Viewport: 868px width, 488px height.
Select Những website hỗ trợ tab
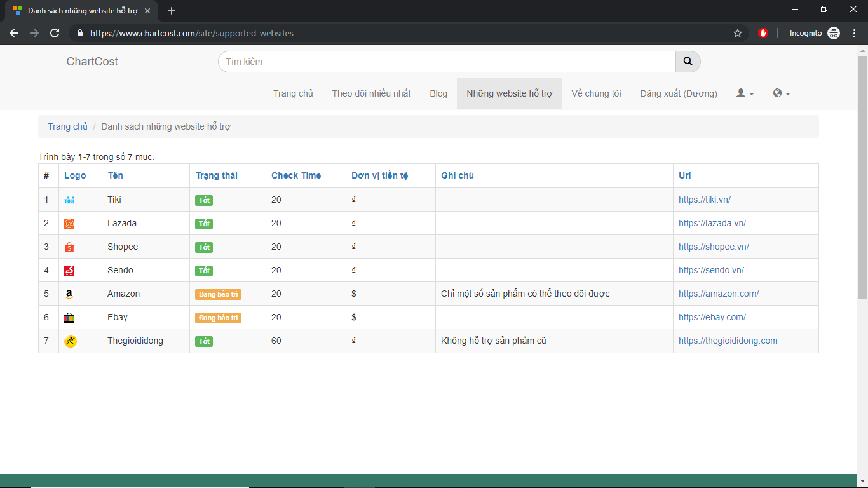click(510, 93)
